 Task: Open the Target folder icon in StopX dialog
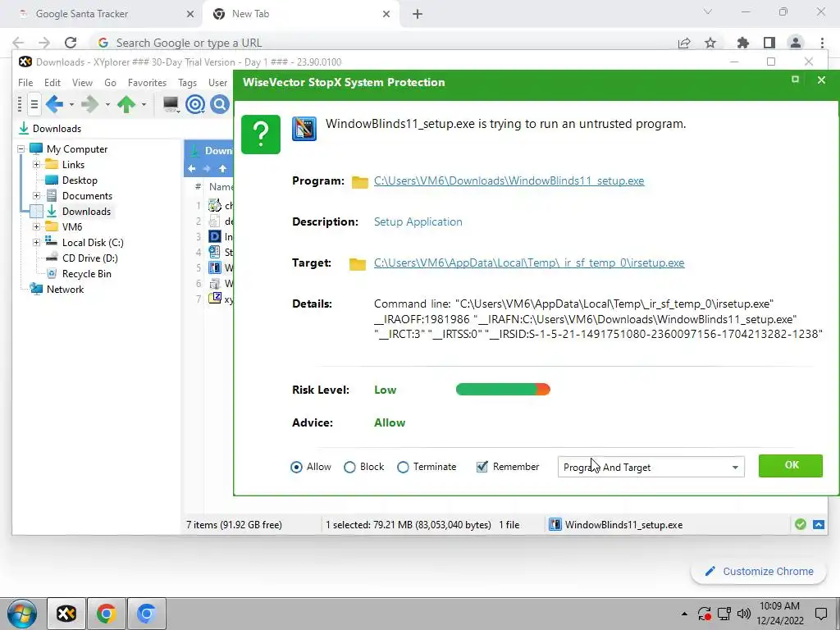coord(358,263)
